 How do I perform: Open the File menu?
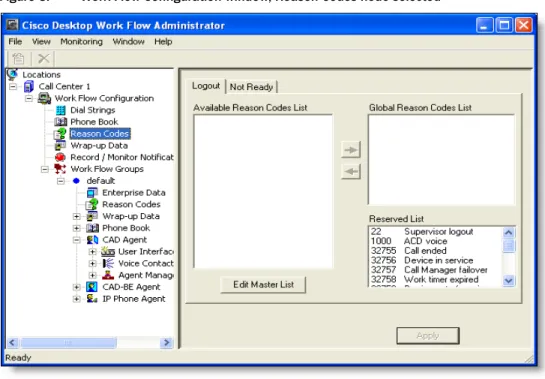point(15,42)
